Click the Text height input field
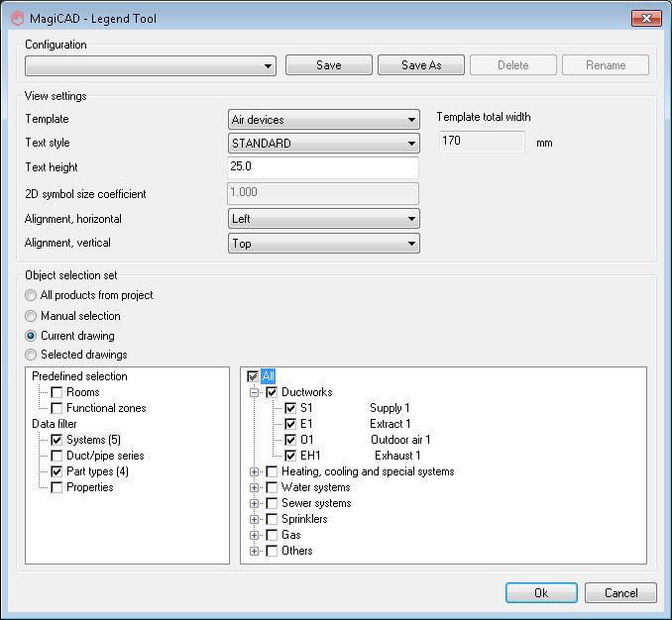This screenshot has height=620, width=672. 323,167
